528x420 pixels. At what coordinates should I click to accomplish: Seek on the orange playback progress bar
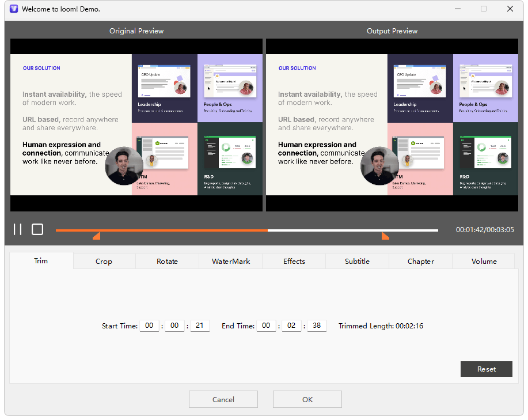coord(162,230)
